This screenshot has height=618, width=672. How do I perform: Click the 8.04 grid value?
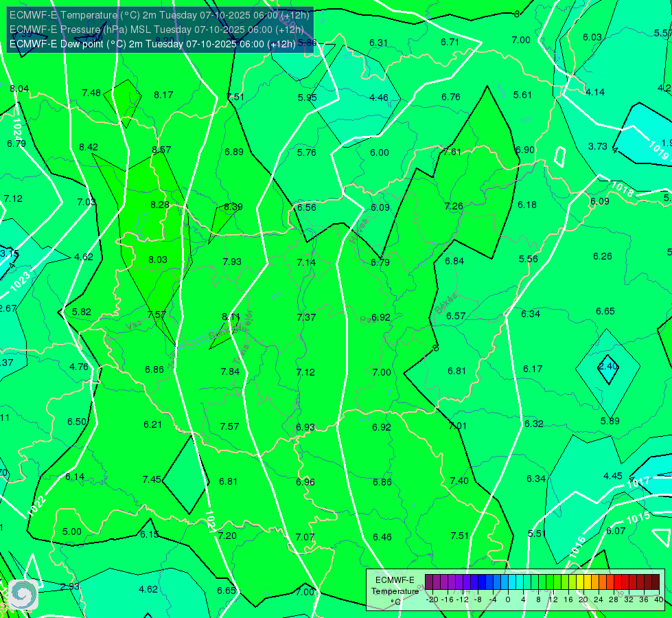(x=19, y=89)
